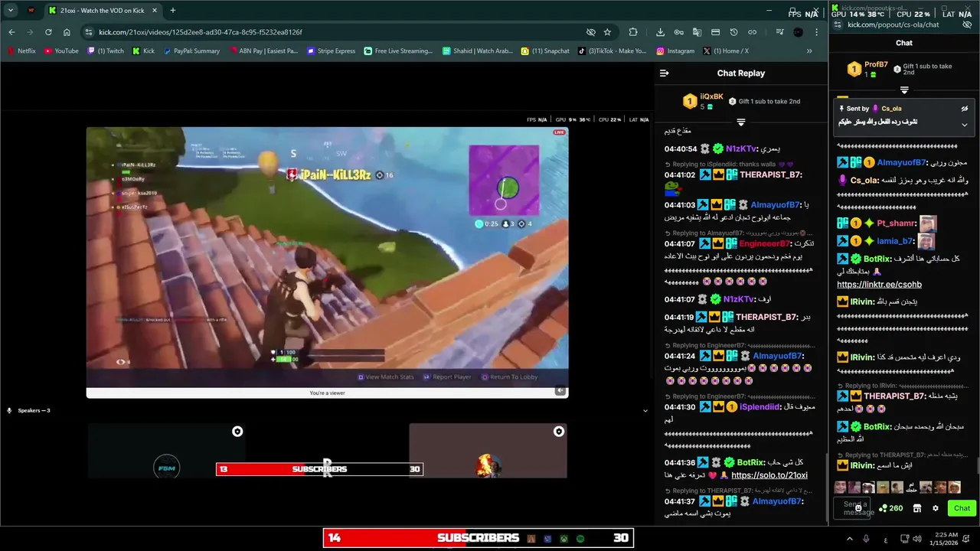Open iiQxBK leaderboard entry
This screenshot has height=551, width=980.
point(703,101)
